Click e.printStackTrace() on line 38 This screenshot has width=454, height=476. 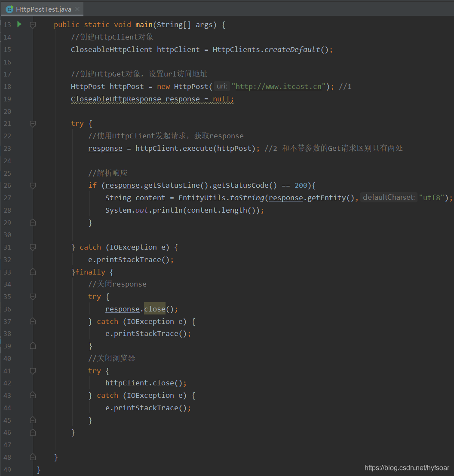tap(146, 334)
